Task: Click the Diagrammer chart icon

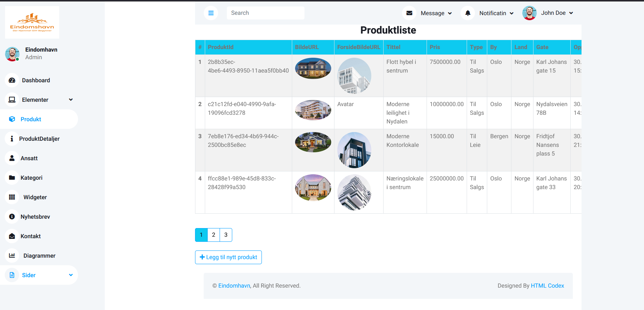Action: 12,256
